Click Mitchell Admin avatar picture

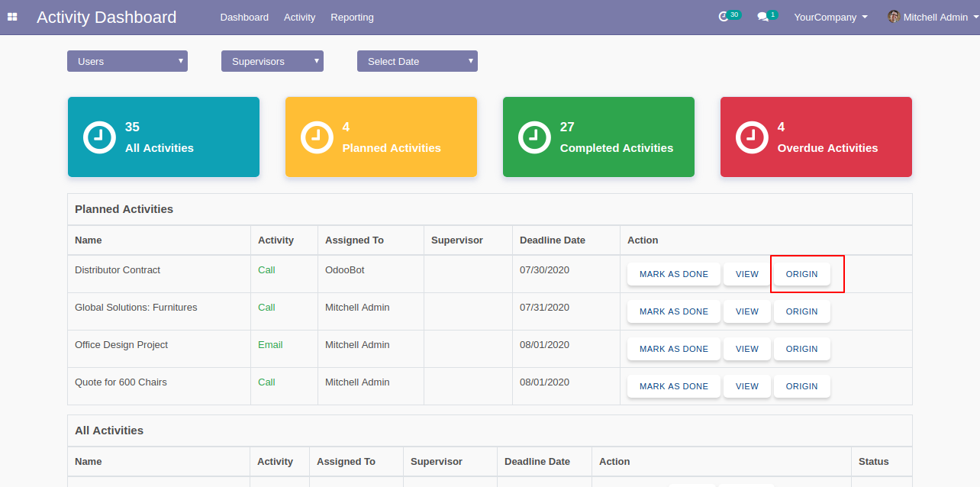(894, 17)
